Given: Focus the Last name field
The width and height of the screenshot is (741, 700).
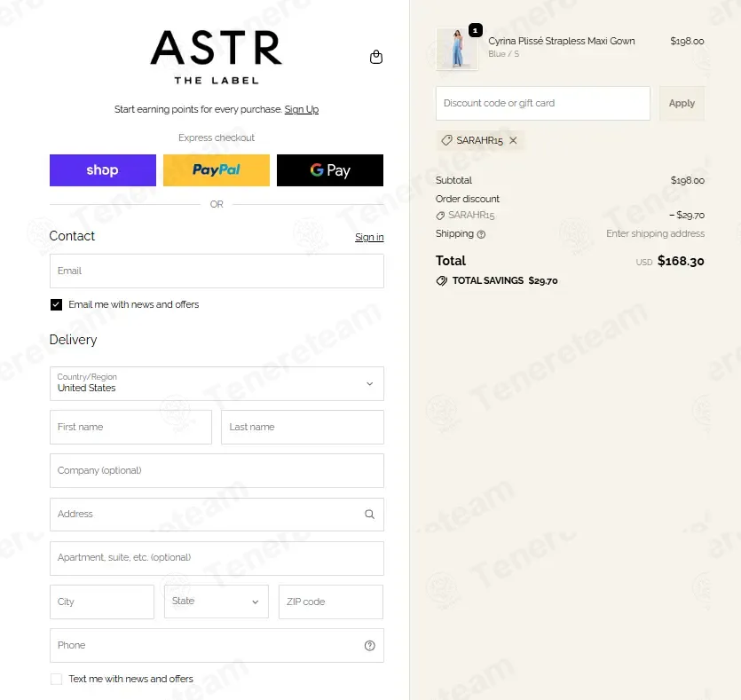Looking at the screenshot, I should pos(303,427).
